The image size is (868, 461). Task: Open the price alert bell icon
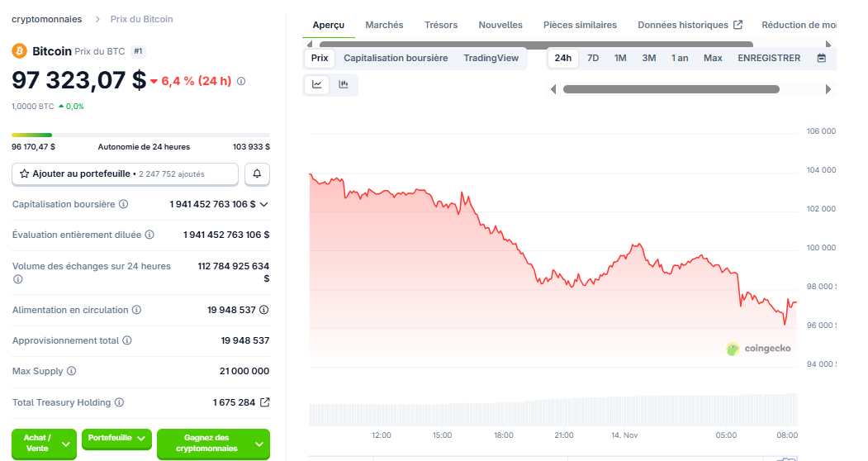257,174
